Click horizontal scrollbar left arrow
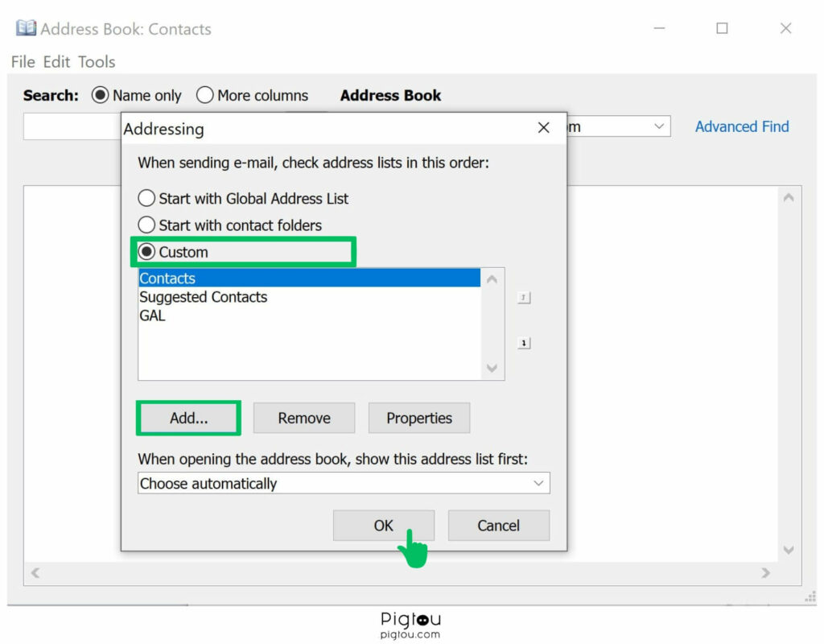 point(35,572)
